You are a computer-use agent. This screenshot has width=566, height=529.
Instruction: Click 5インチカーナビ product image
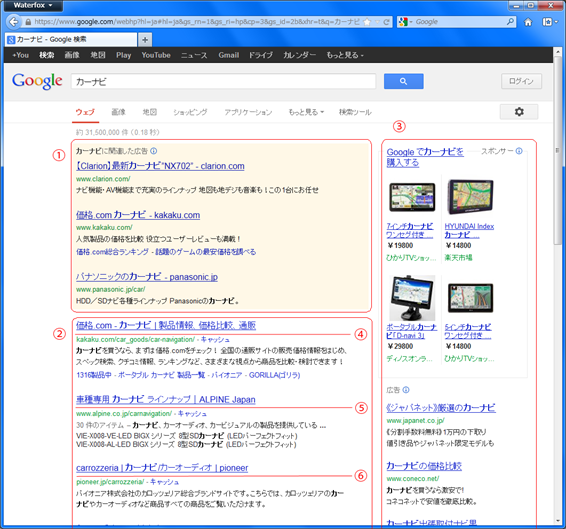tap(470, 298)
